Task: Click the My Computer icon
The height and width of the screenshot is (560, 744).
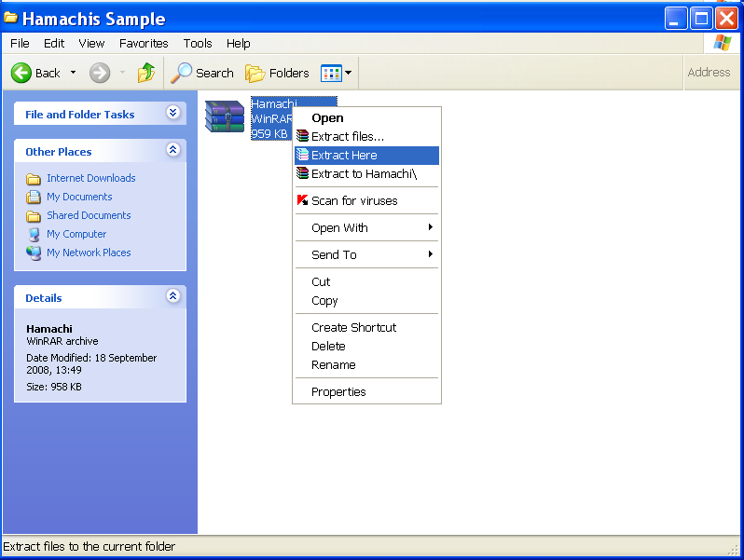Action: pyautogui.click(x=34, y=234)
